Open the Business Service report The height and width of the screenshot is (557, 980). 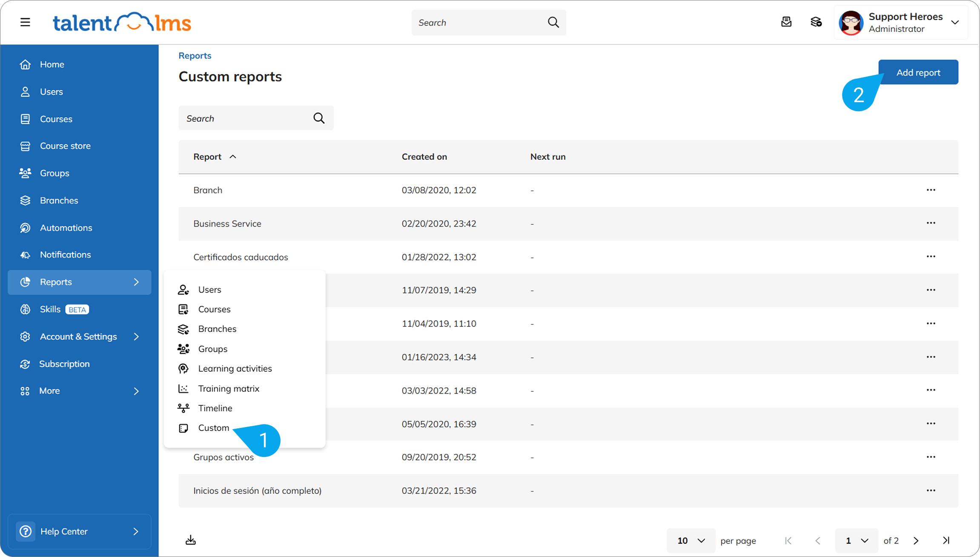227,224
